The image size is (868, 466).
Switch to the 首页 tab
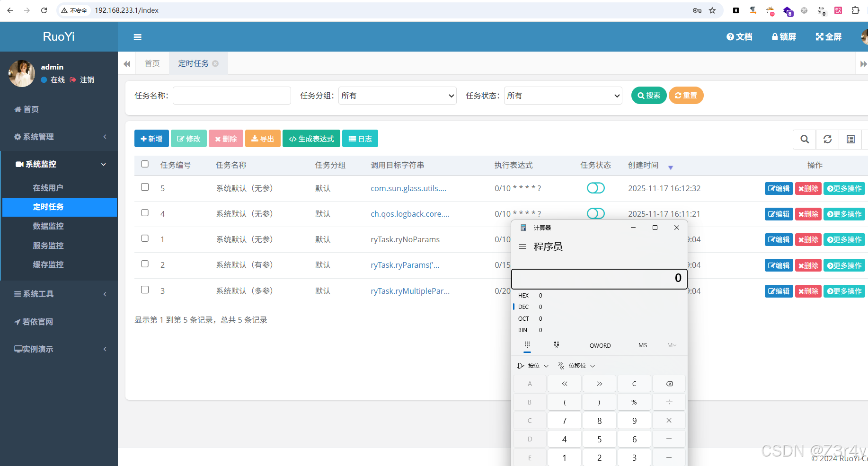coord(152,63)
